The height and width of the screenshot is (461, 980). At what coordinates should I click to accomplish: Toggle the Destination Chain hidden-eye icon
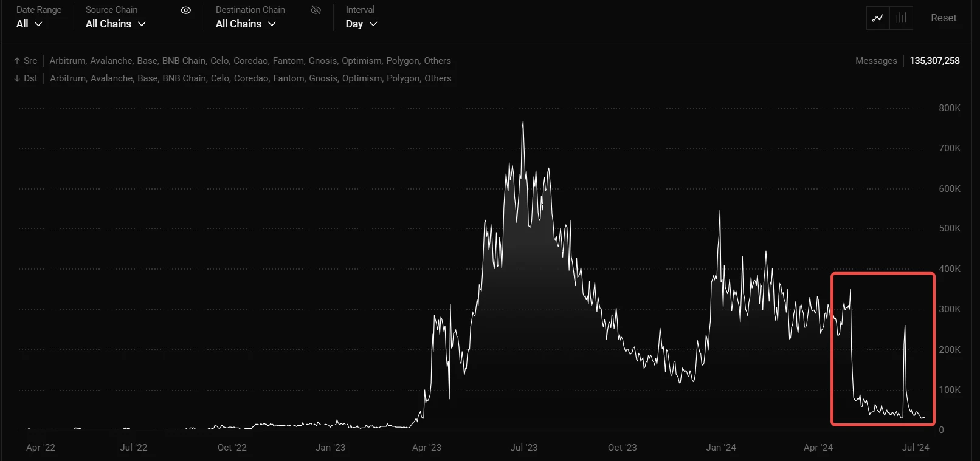tap(316, 10)
